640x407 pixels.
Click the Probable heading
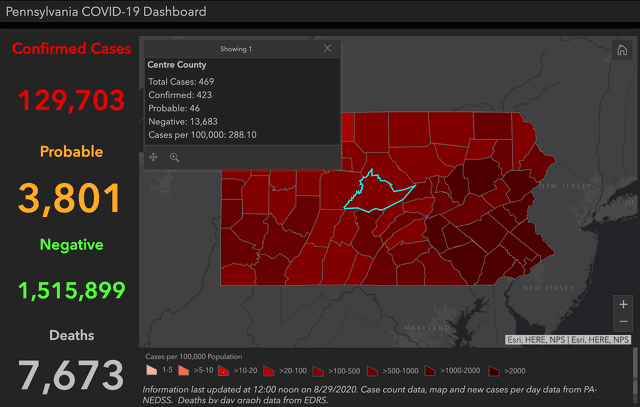pyautogui.click(x=71, y=151)
